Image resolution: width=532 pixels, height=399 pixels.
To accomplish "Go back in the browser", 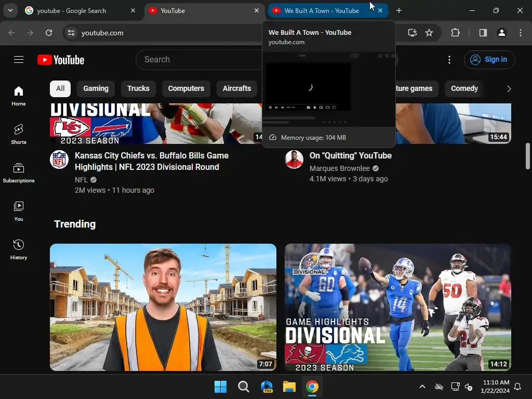I will (x=11, y=33).
